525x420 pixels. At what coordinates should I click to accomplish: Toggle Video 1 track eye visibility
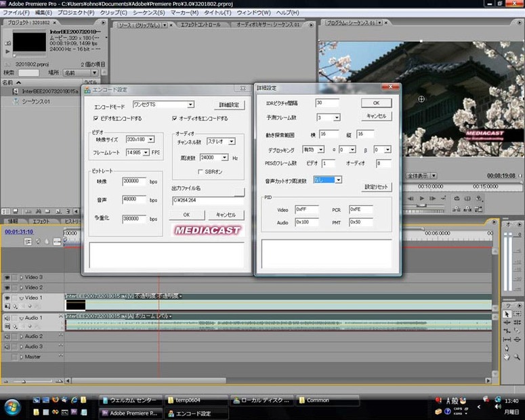coord(7,297)
